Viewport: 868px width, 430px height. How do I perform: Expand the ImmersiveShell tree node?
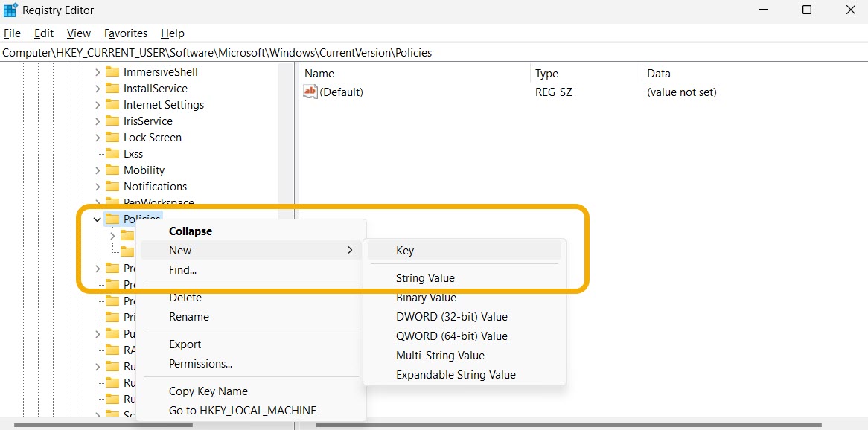(97, 71)
